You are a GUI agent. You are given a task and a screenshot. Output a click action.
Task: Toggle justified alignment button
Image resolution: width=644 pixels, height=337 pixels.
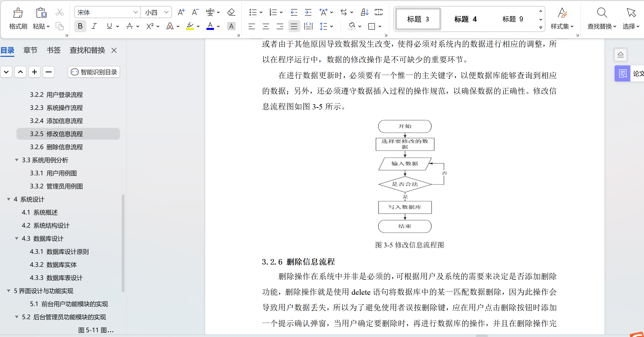[x=294, y=26]
